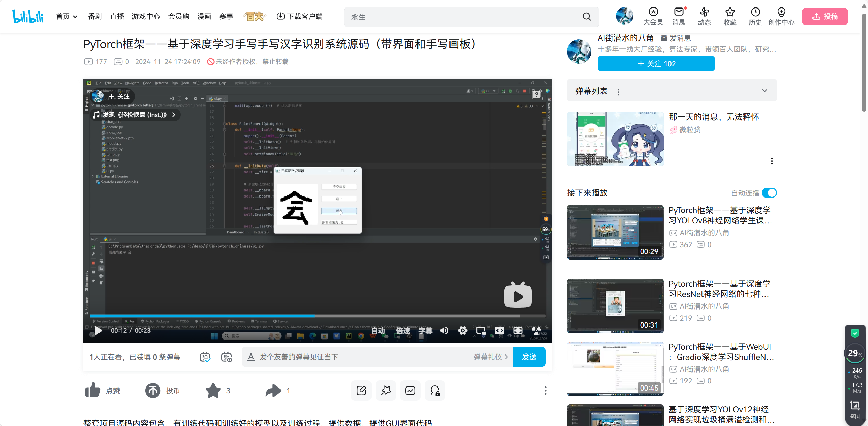This screenshot has width=868, height=426.
Task: Open the 倍速 playback speed menu
Action: tap(403, 330)
